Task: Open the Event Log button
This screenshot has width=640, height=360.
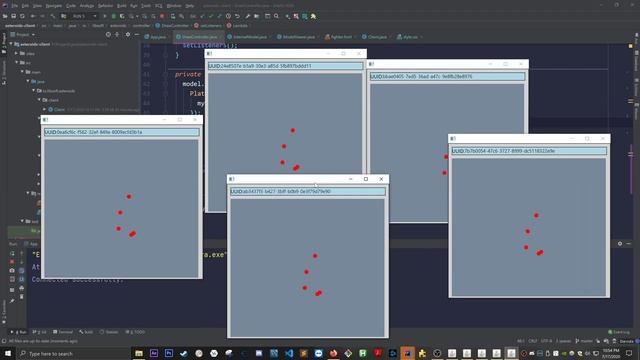Action: (619, 332)
